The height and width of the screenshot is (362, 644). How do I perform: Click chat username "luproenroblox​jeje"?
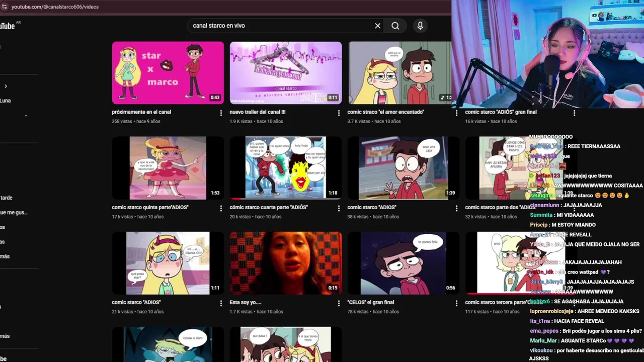[551, 311]
